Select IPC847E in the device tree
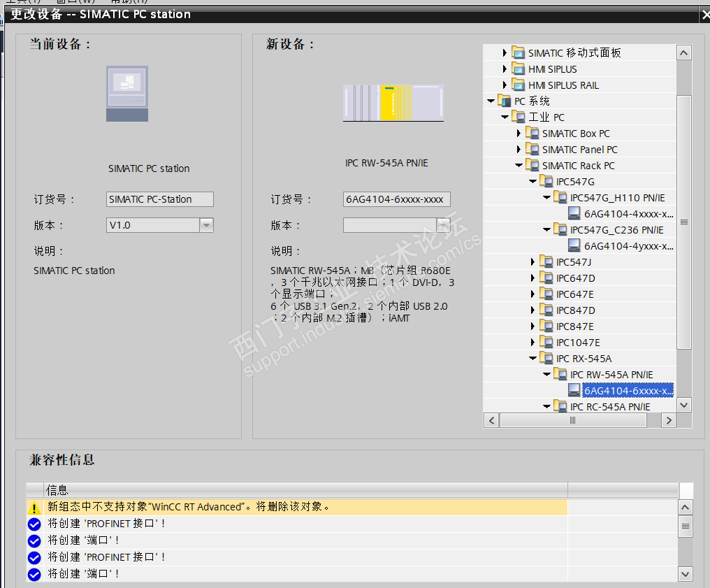Viewport: 710px width, 588px height. click(x=574, y=327)
